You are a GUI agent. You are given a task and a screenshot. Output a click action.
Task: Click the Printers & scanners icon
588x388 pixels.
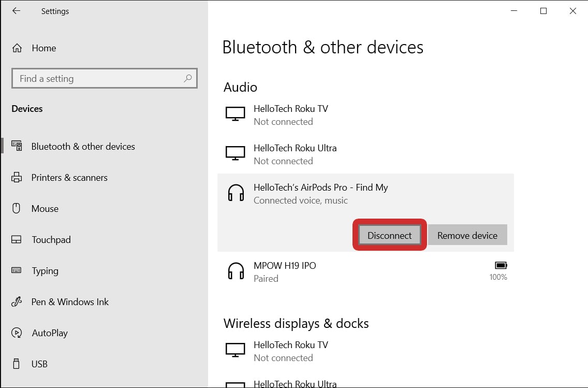point(17,178)
